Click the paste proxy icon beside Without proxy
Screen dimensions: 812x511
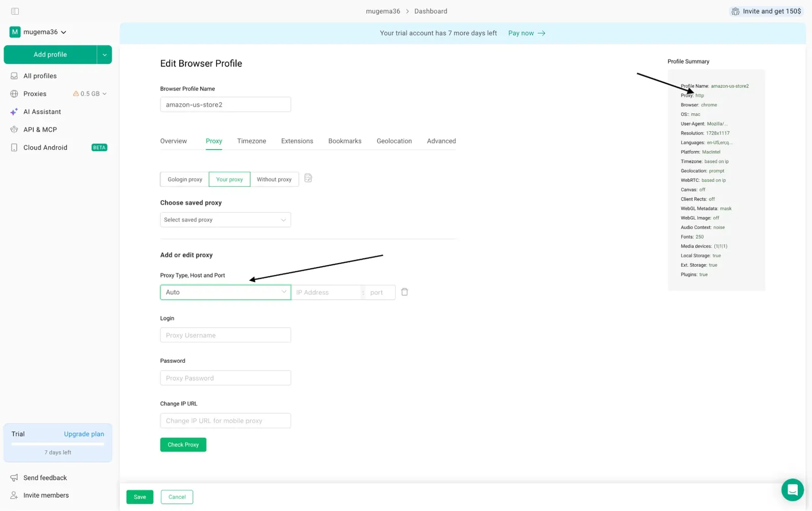(308, 178)
